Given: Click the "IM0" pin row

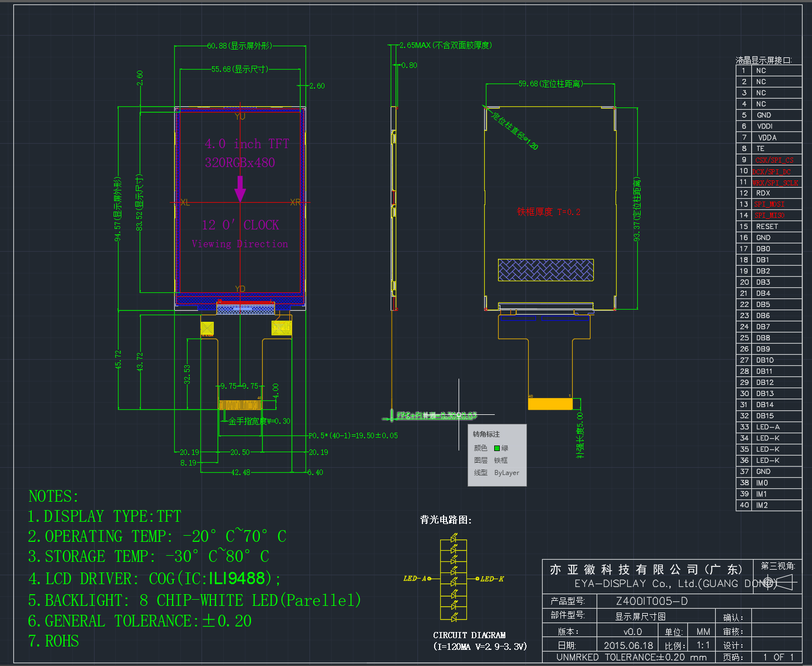Looking at the screenshot, I should 769,483.
